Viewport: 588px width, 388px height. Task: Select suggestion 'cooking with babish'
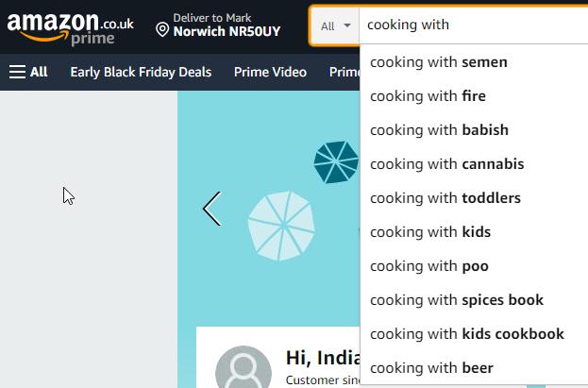(439, 130)
